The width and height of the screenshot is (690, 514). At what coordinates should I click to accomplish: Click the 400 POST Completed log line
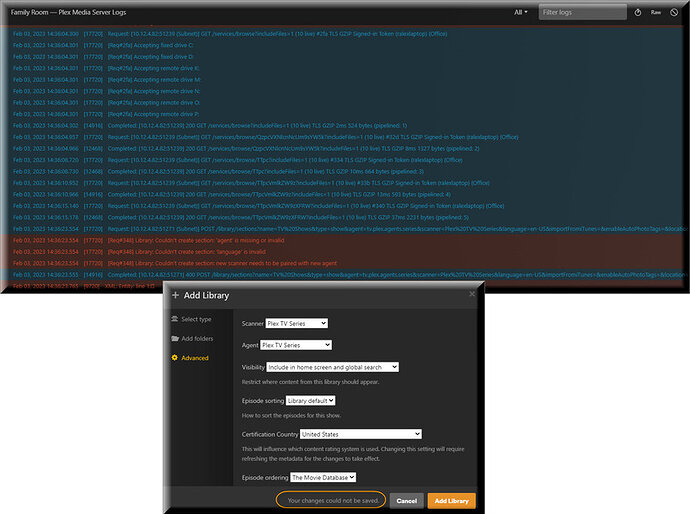click(x=345, y=275)
